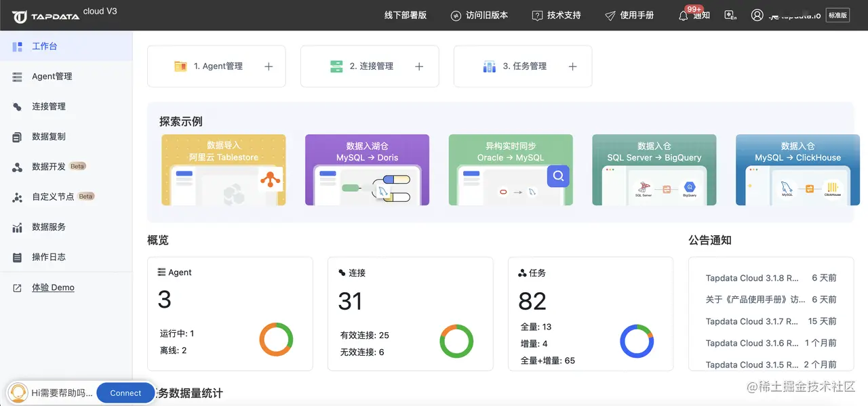Click the 全量+增量: 65 task stat
The height and width of the screenshot is (406, 868).
click(x=548, y=361)
